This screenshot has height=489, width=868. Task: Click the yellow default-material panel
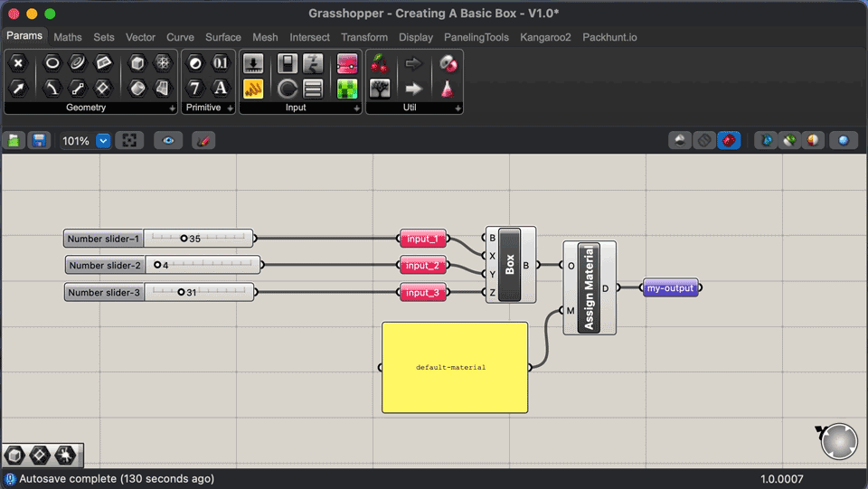coord(455,367)
